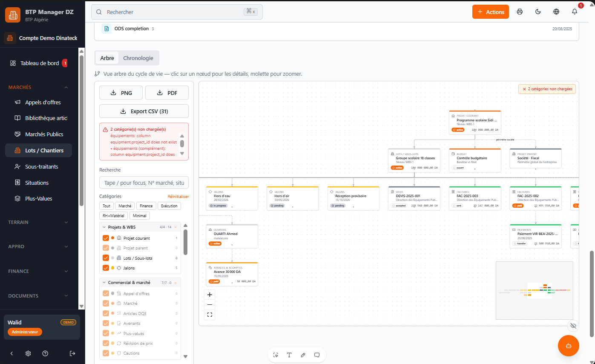Viewport: 595px width, 364px height.
Task: Click the Sous-traitants person icon
Action: pyautogui.click(x=17, y=166)
